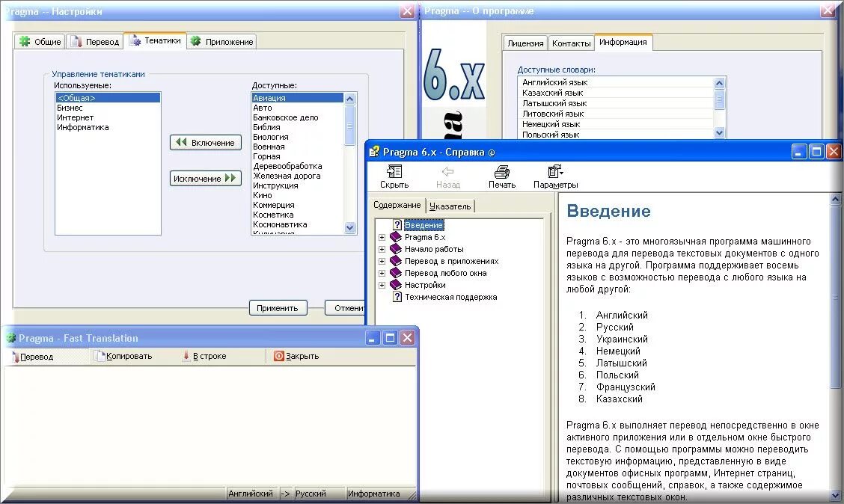Click the 'Перевод в приложениях' book icon
This screenshot has width=844, height=504.
pos(396,261)
